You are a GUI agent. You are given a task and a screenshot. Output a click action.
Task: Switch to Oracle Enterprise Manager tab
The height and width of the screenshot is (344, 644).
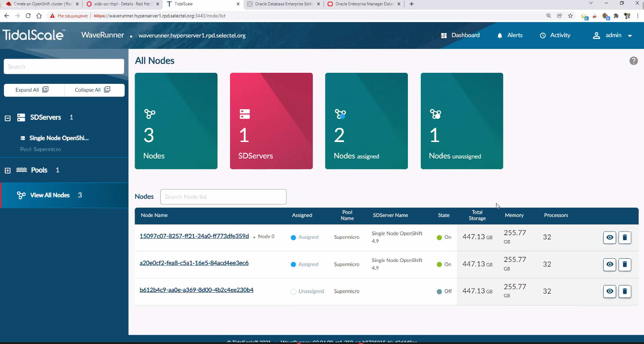click(x=364, y=4)
